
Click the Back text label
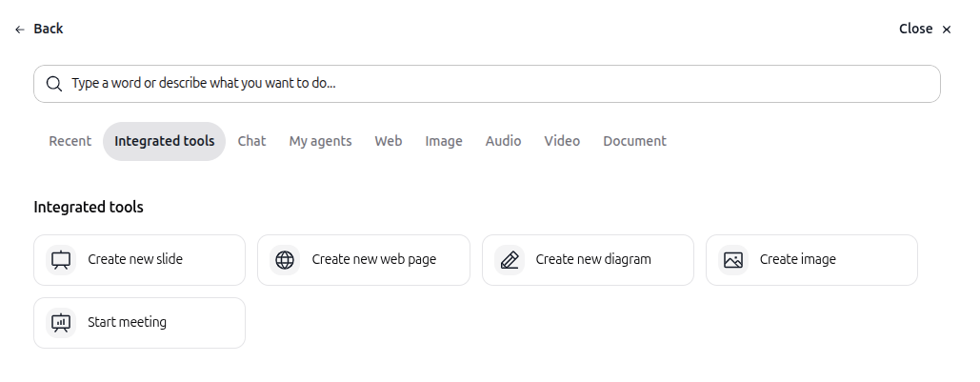tap(49, 29)
